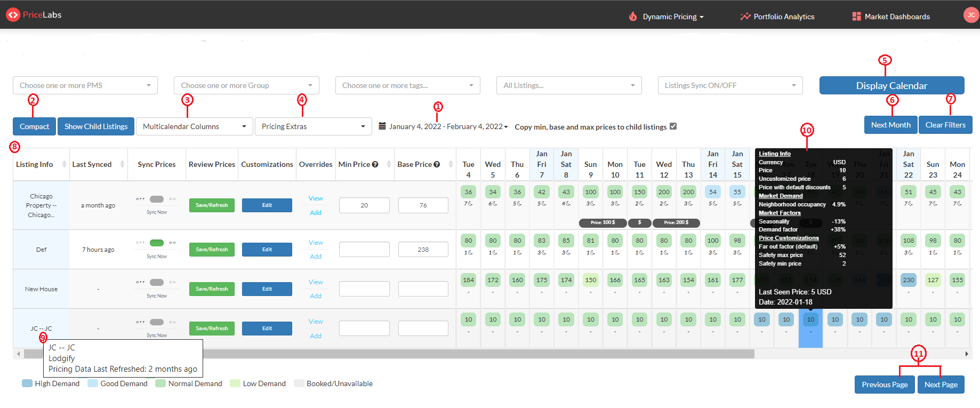Go to the Previous Page
The height and width of the screenshot is (408, 980).
click(885, 385)
